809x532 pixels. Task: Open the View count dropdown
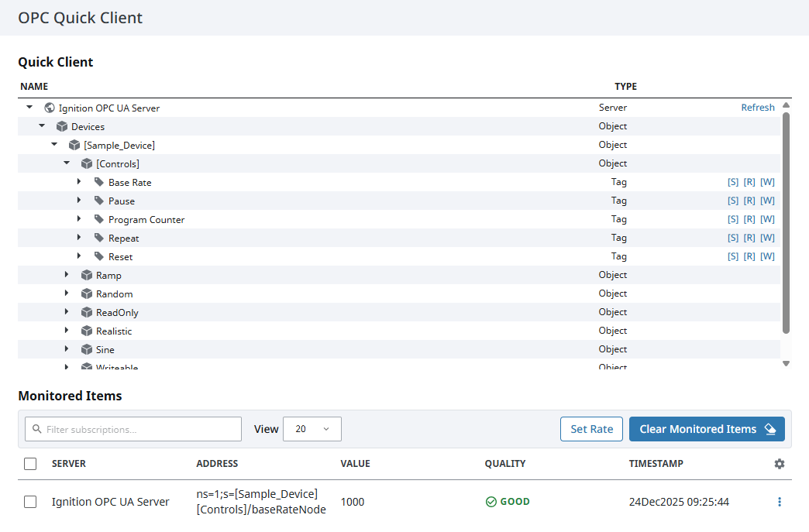tap(312, 429)
